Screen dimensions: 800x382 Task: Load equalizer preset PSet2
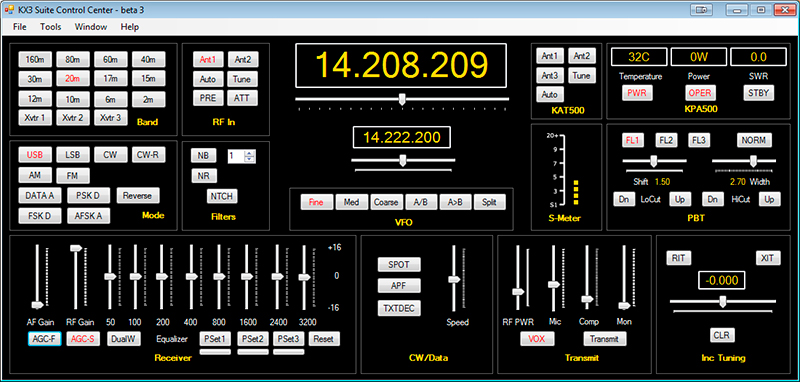point(253,339)
